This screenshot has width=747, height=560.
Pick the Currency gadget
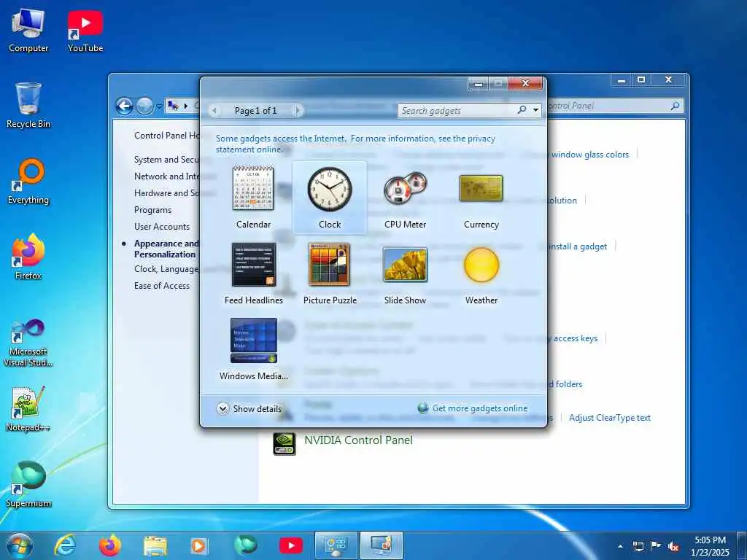click(x=481, y=197)
